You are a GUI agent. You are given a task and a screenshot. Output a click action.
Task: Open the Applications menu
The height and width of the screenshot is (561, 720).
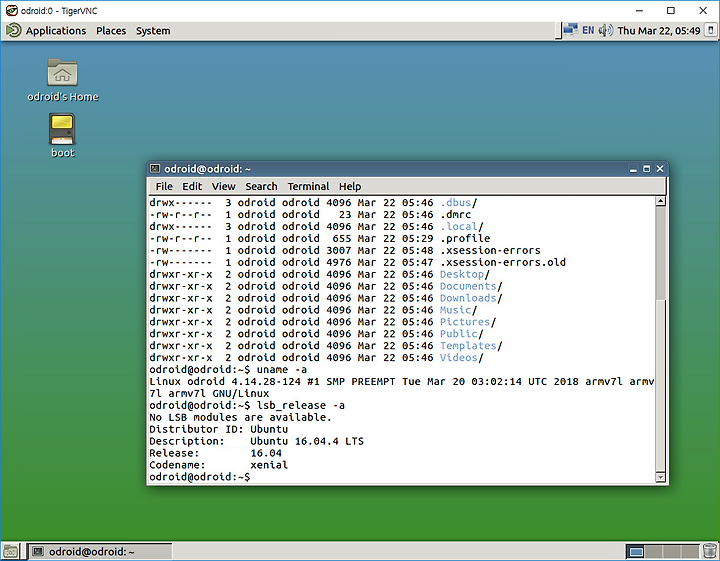(56, 31)
